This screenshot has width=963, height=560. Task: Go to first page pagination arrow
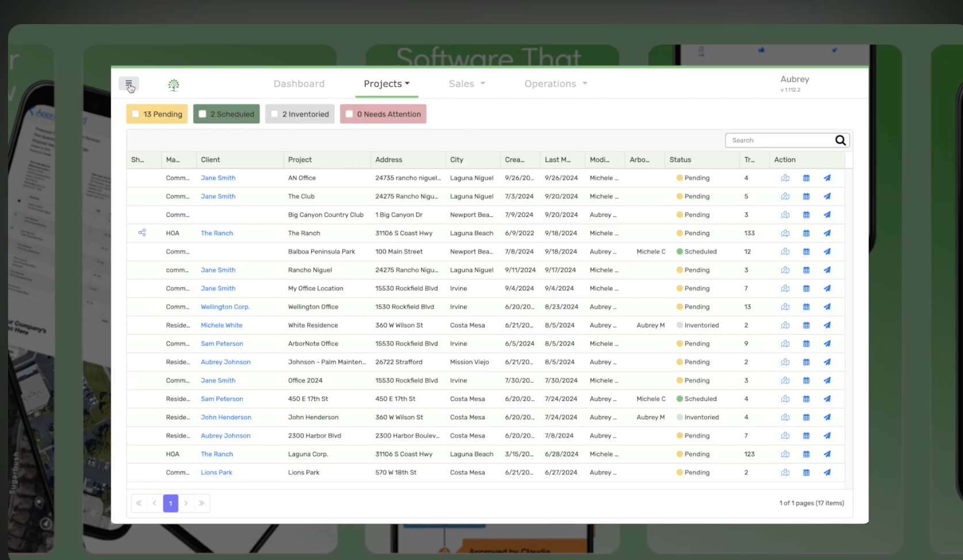coord(139,503)
